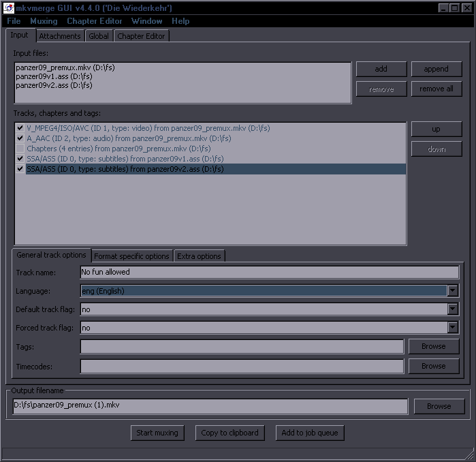The image size is (476, 462).
Task: Expand the Forced track flag dropdown
Action: tap(453, 328)
